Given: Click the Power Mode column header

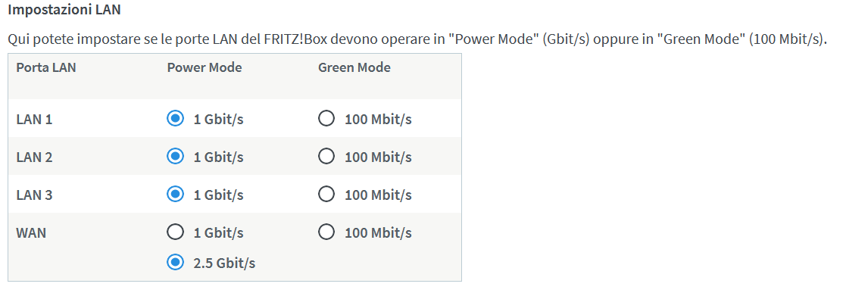Looking at the screenshot, I should click(x=205, y=67).
